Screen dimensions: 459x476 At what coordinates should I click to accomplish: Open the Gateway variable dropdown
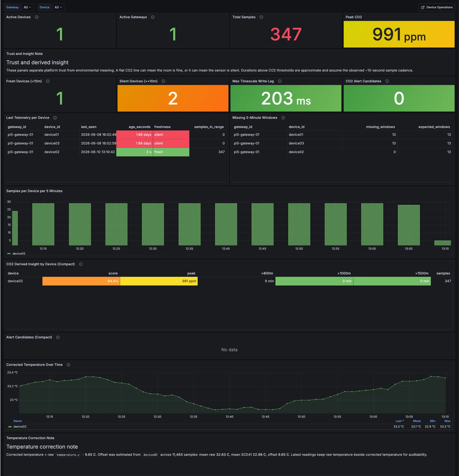click(27, 7)
